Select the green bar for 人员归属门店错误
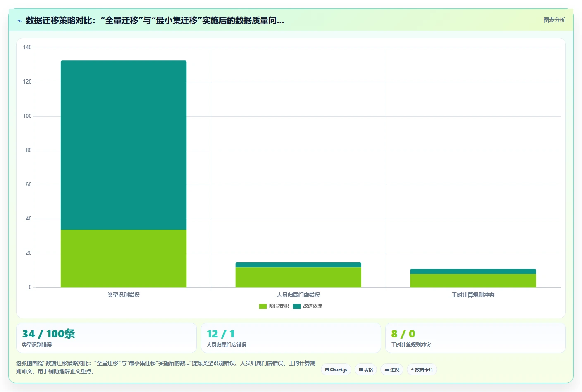The image size is (582, 392). coord(298,277)
